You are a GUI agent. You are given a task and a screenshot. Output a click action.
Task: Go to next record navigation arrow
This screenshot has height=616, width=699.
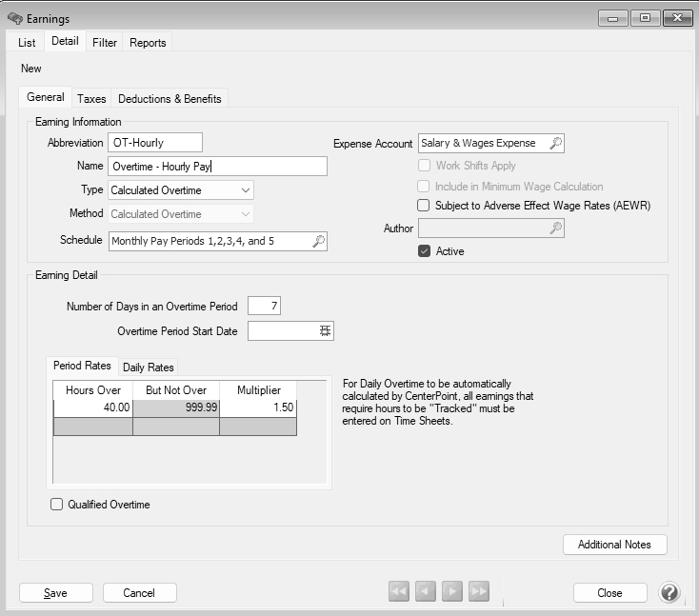pos(452,592)
